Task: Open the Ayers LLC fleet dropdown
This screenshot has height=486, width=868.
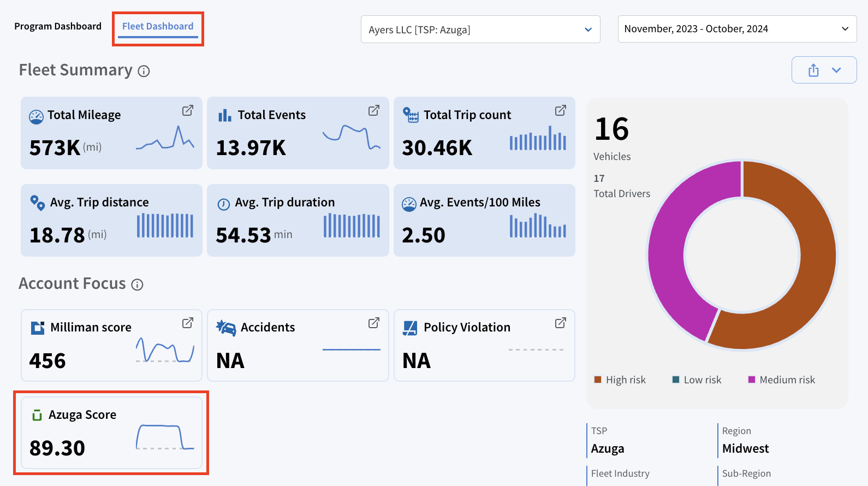Action: (480, 29)
